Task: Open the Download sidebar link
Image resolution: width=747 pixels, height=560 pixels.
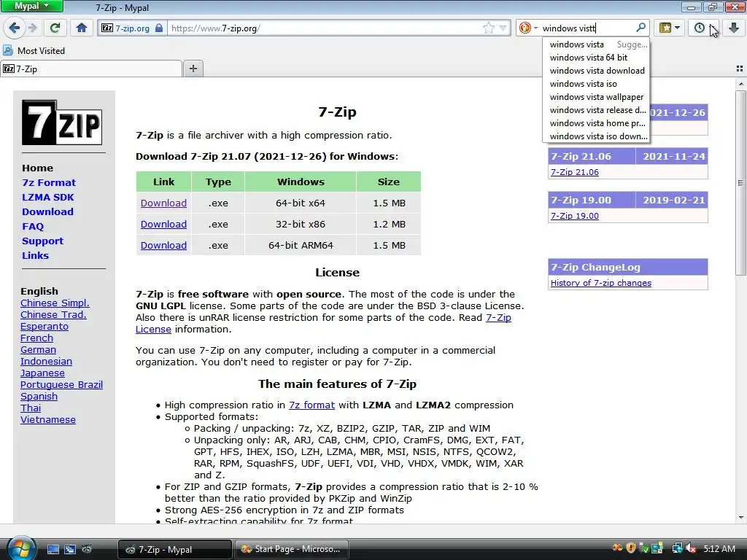Action: [47, 211]
